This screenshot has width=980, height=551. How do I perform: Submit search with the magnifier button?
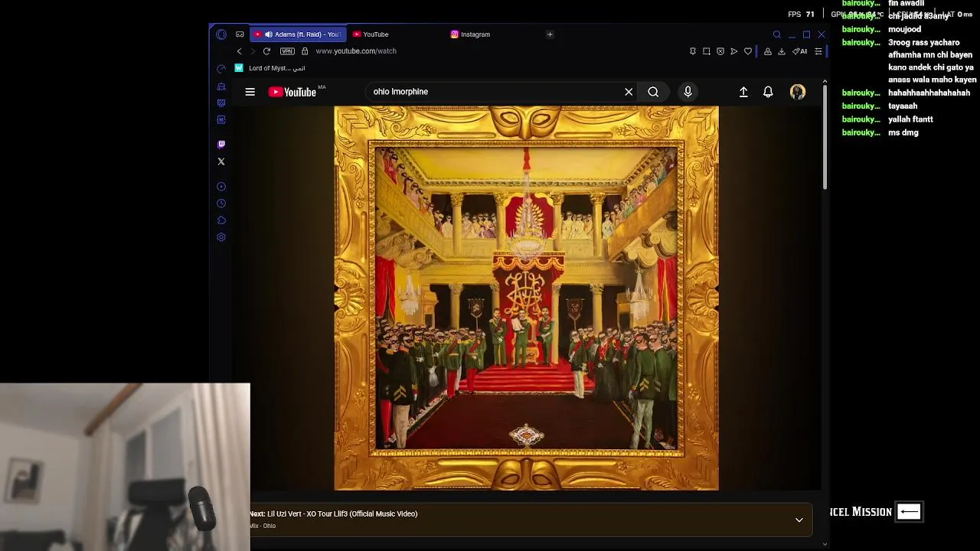[653, 92]
